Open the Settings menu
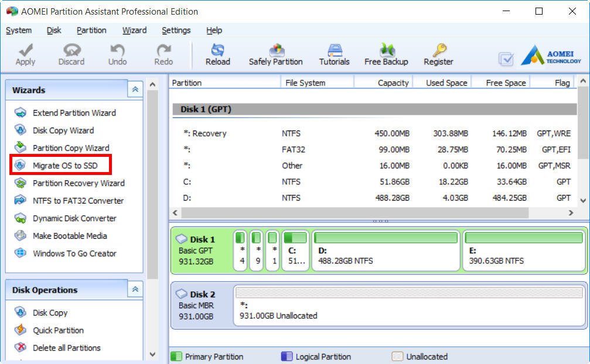 click(176, 30)
